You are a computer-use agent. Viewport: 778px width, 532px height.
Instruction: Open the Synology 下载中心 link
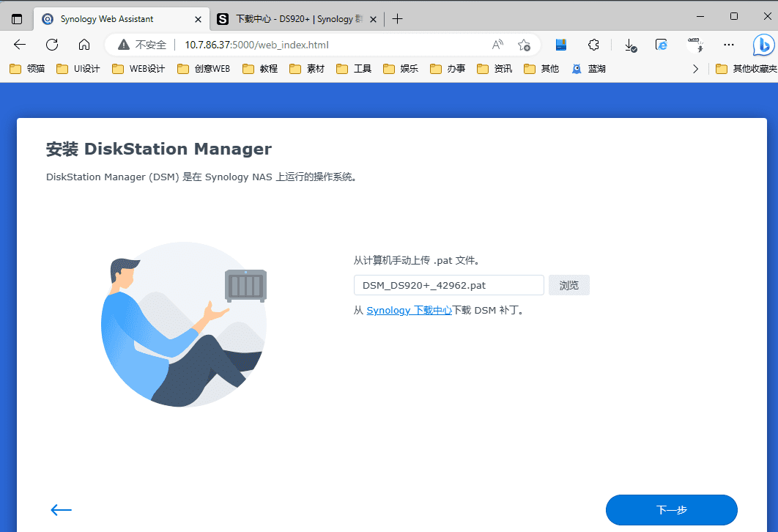tap(409, 310)
